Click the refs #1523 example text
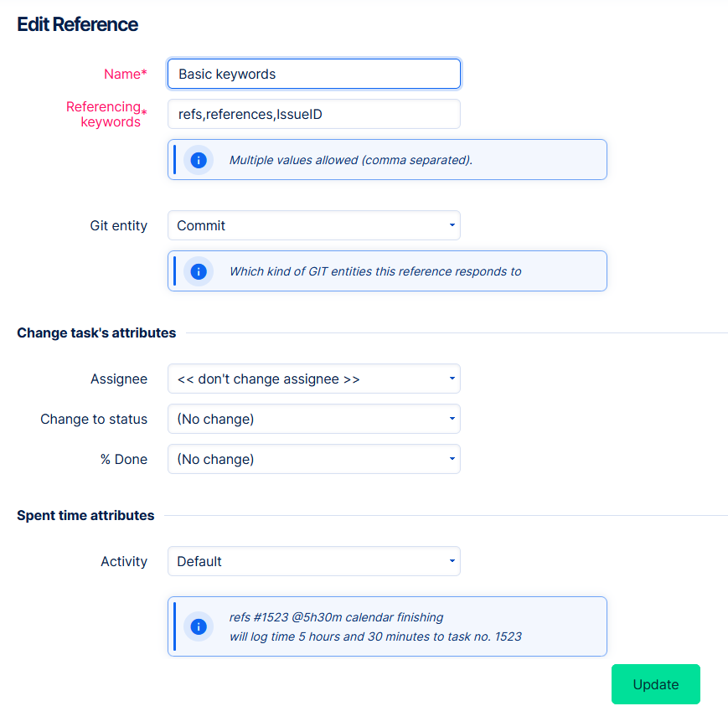The height and width of the screenshot is (706, 728). click(336, 617)
